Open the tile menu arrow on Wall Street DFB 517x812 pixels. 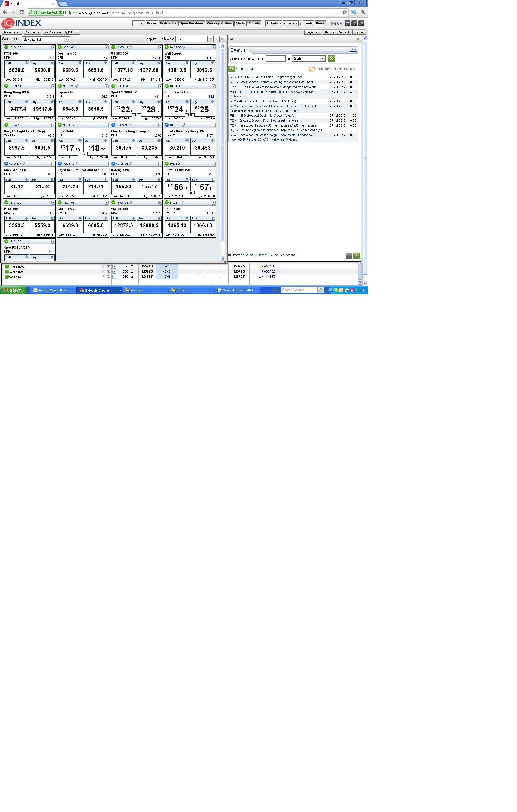[x=213, y=47]
